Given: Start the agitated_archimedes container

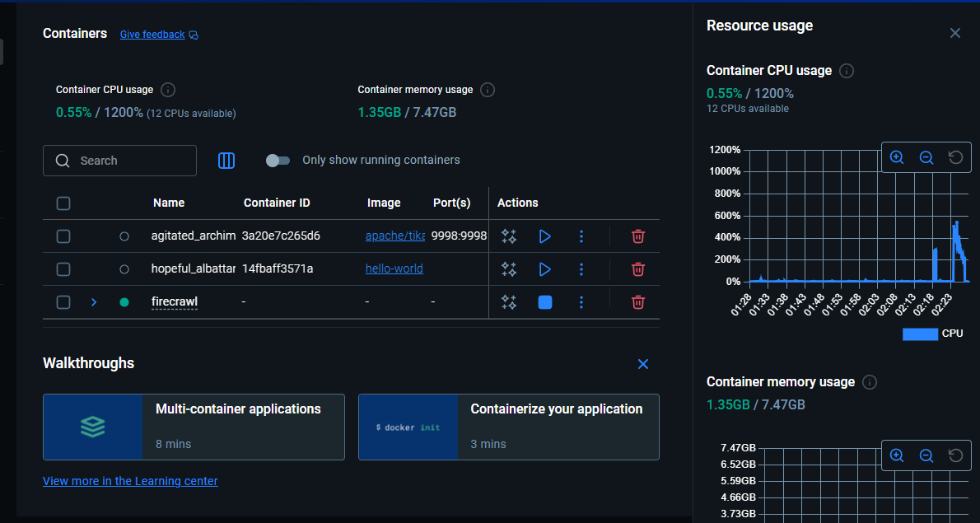Looking at the screenshot, I should click(544, 236).
